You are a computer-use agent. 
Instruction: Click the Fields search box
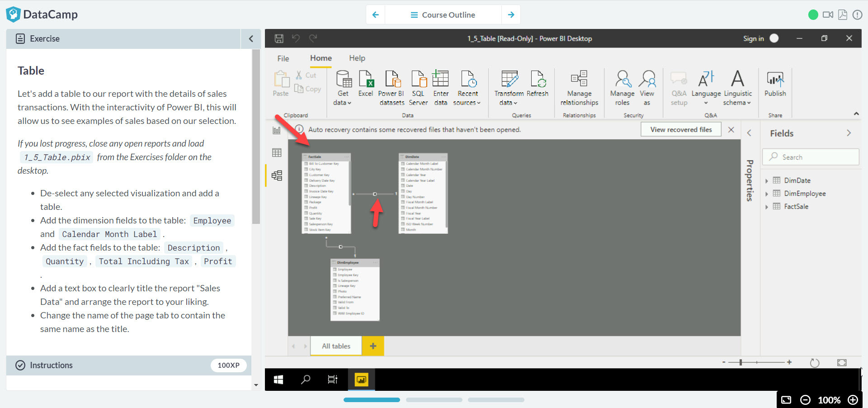point(811,157)
